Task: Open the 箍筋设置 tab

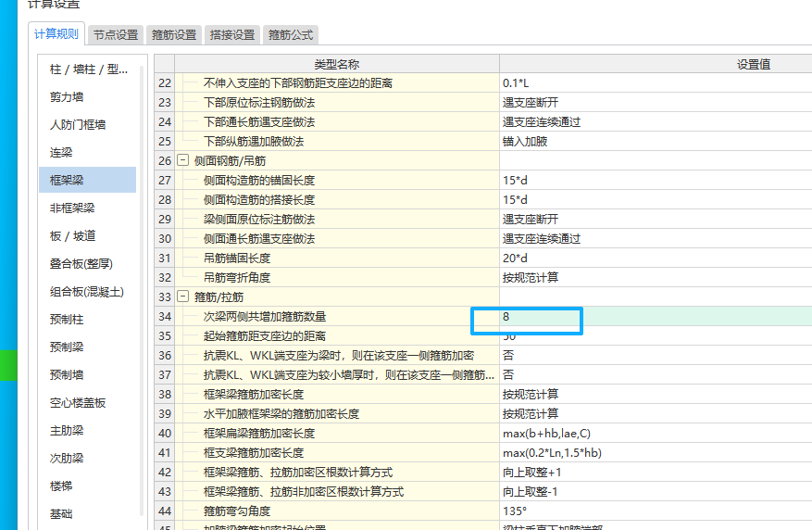Action: [174, 34]
